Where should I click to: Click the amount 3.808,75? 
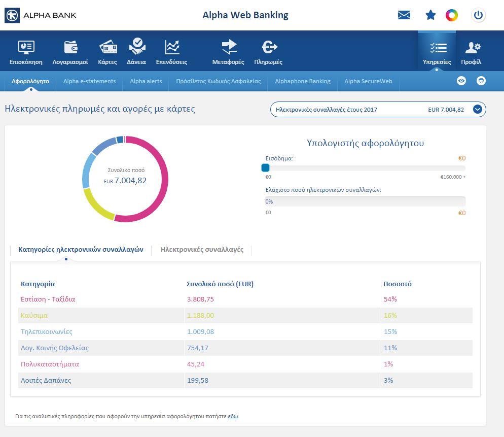tap(200, 299)
